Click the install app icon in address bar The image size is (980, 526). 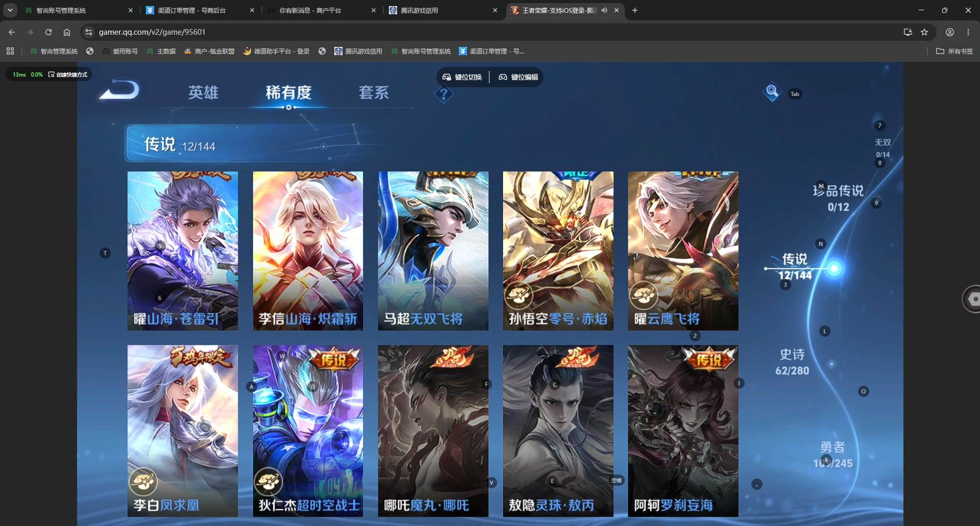[908, 32]
